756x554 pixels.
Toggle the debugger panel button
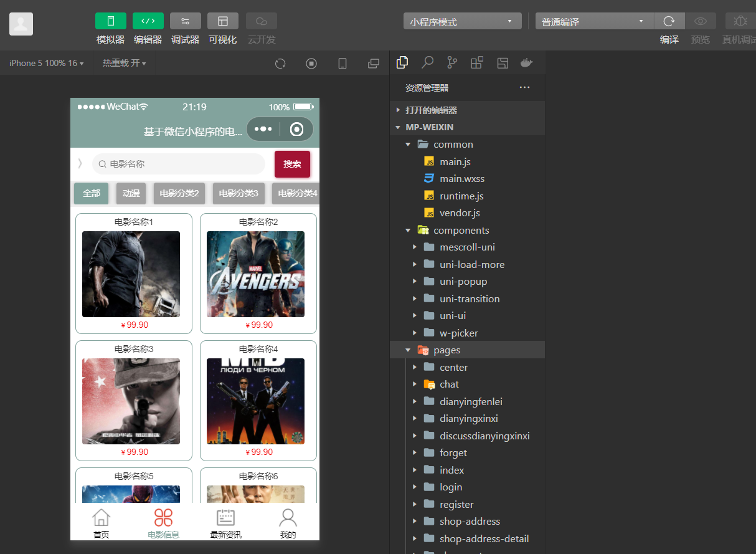[186, 21]
